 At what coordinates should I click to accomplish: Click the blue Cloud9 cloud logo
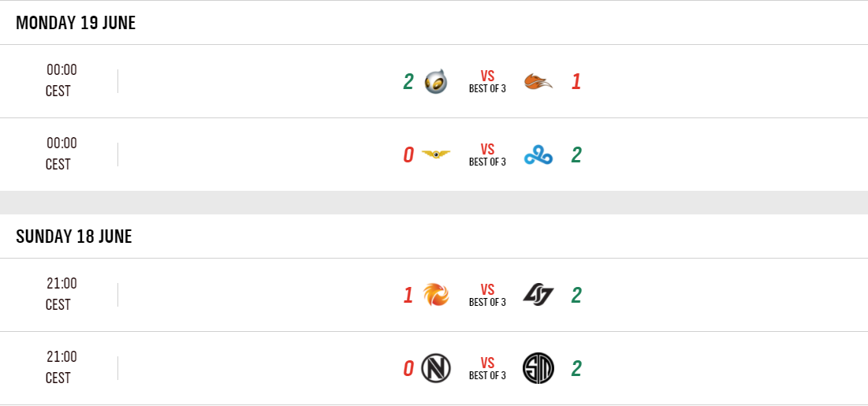[x=538, y=155]
